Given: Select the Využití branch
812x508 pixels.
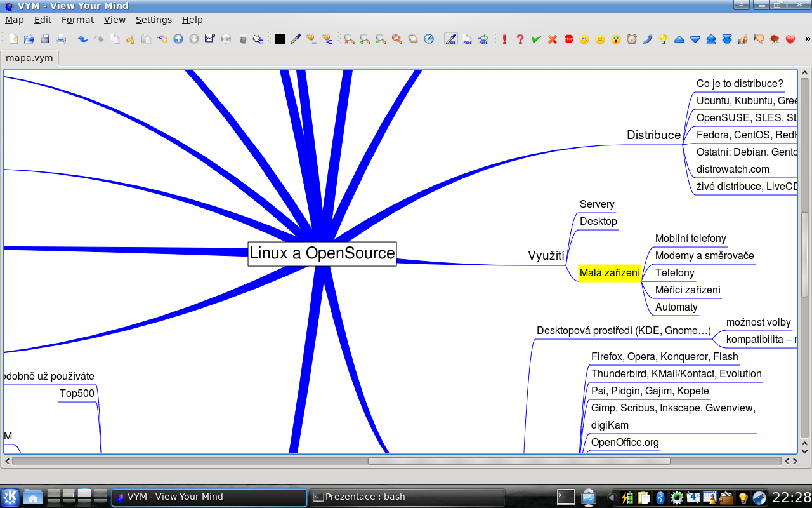Looking at the screenshot, I should 546,256.
